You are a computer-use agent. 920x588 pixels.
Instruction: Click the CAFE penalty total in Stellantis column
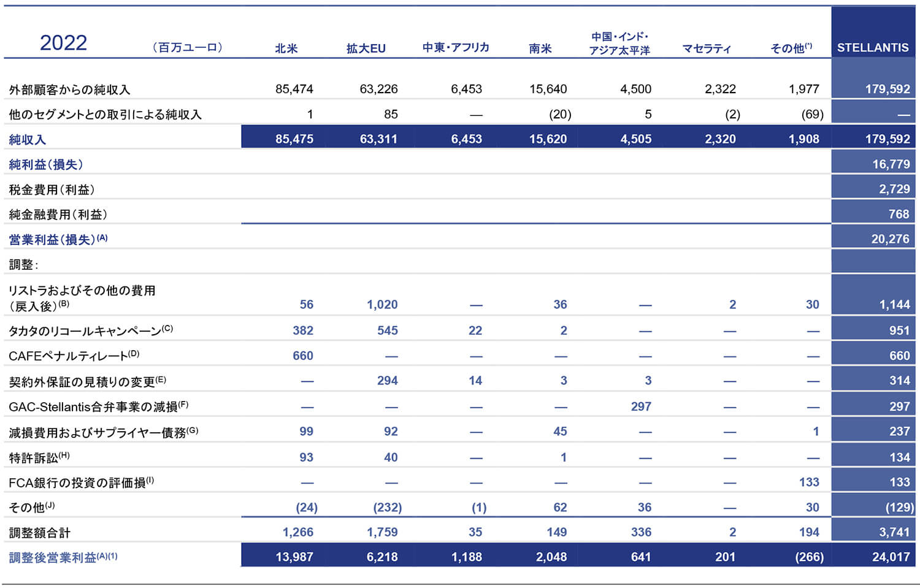click(900, 356)
